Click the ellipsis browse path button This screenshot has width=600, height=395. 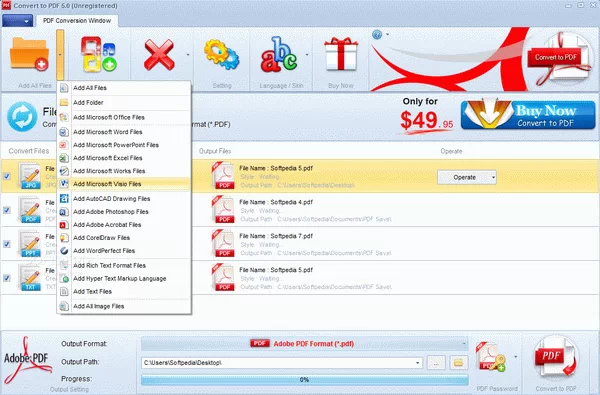click(436, 363)
